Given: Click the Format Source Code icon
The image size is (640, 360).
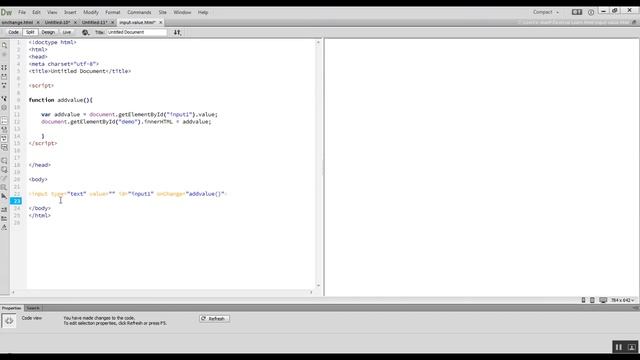Looking at the screenshot, I should tap(4, 227).
